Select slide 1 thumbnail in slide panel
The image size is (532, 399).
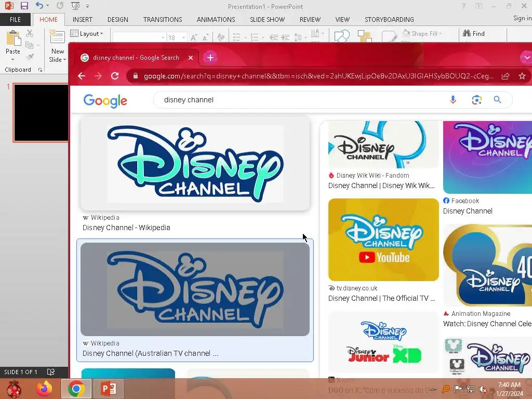point(41,113)
